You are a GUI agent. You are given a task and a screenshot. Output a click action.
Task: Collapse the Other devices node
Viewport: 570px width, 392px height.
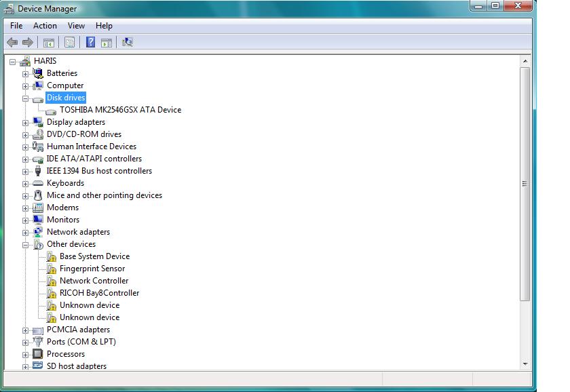[x=26, y=246]
